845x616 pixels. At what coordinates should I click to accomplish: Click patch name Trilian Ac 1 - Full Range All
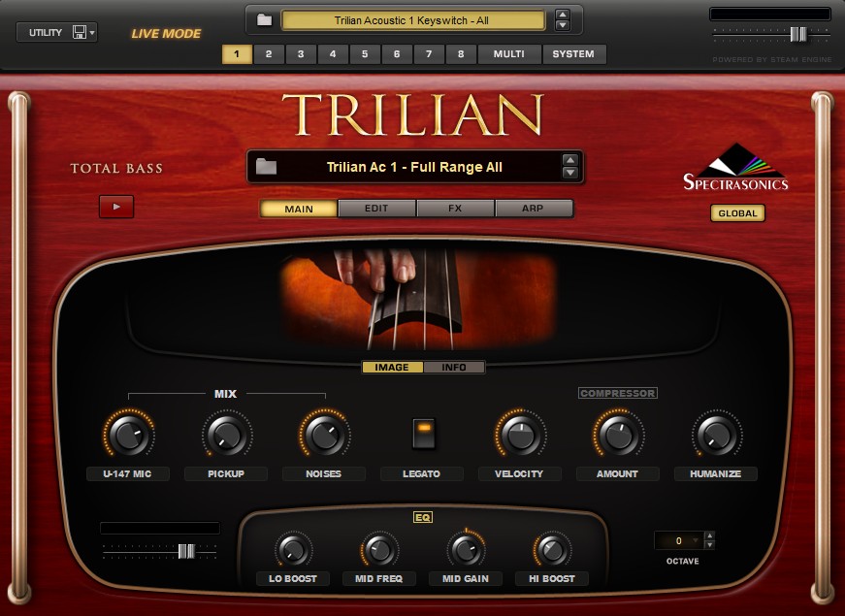coord(414,167)
